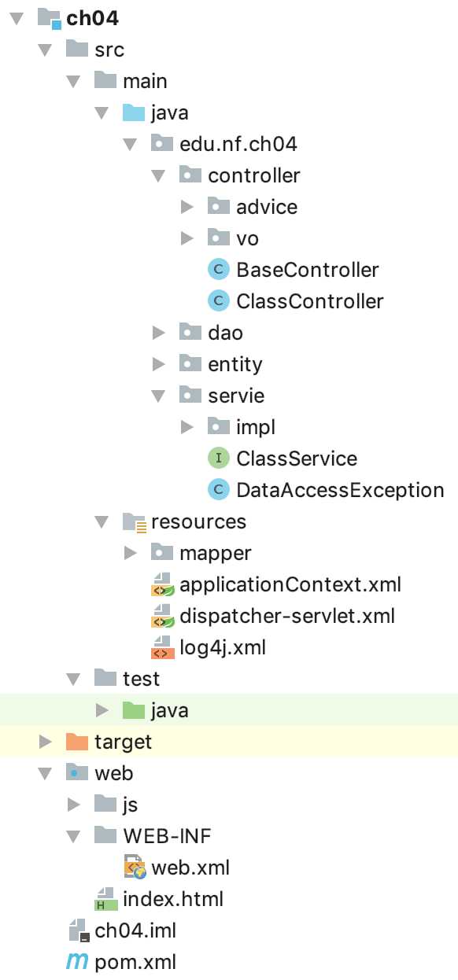Expand the advice package
The height and width of the screenshot is (980, 458).
coord(187,207)
